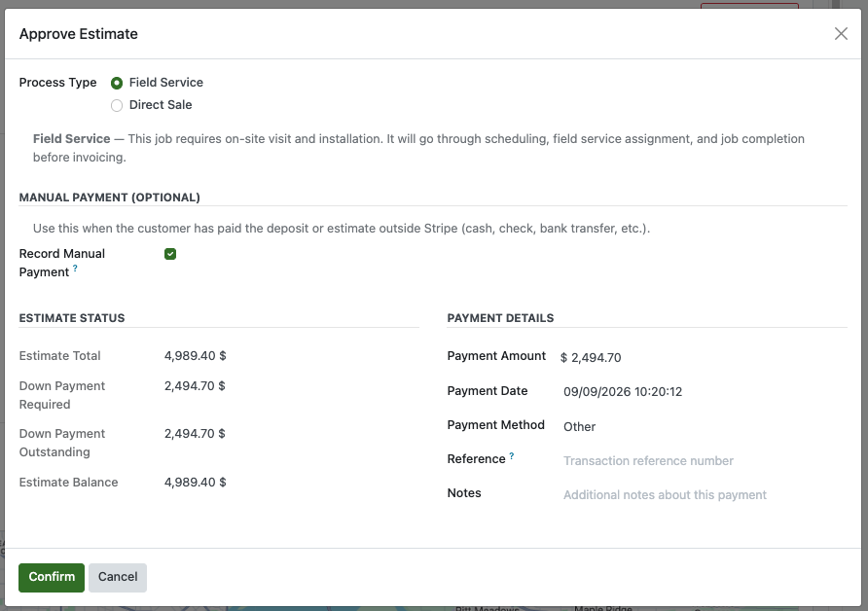Select the Direct Sale process type
Screen dimensions: 868x611
[116, 105]
